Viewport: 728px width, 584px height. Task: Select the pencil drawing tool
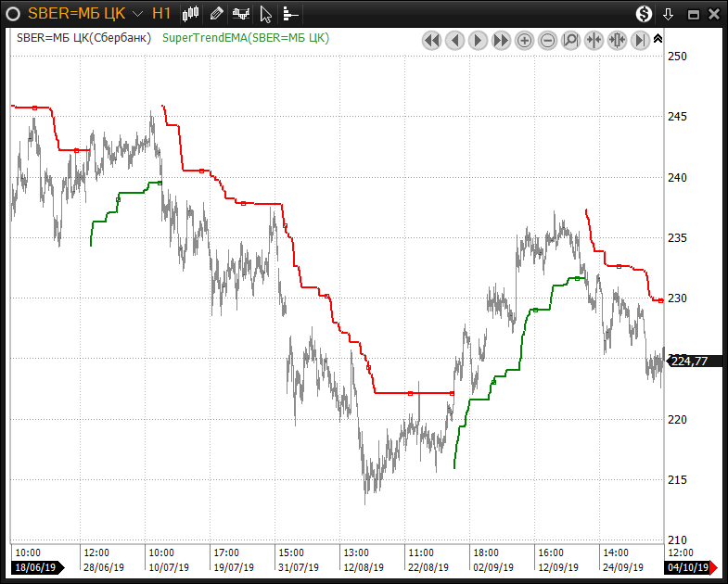pos(216,14)
